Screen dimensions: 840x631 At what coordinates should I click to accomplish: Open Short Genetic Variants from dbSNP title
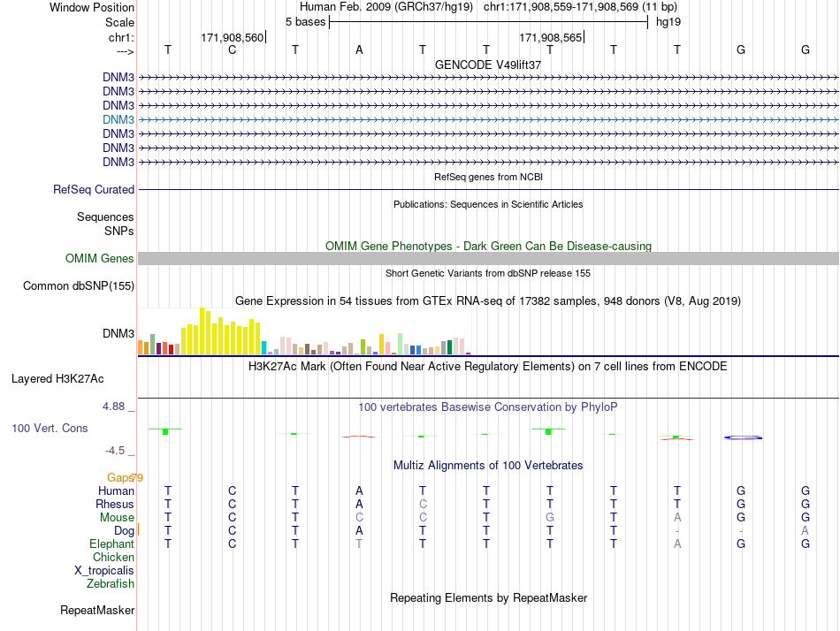point(488,273)
